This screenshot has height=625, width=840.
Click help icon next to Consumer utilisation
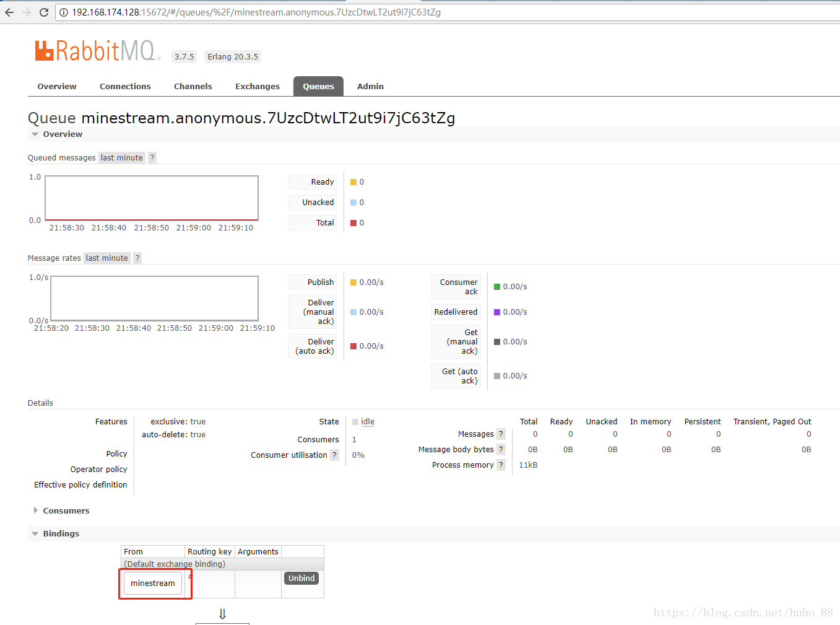[334, 455]
